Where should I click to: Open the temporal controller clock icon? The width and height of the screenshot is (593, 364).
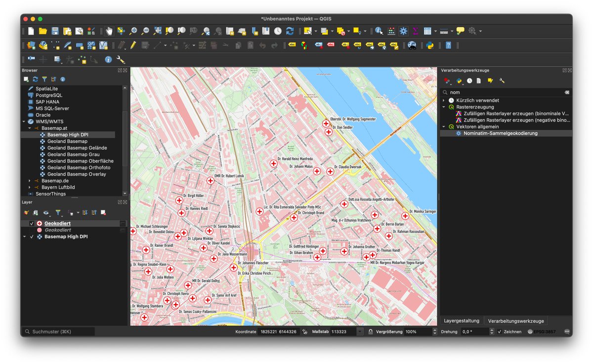click(278, 31)
